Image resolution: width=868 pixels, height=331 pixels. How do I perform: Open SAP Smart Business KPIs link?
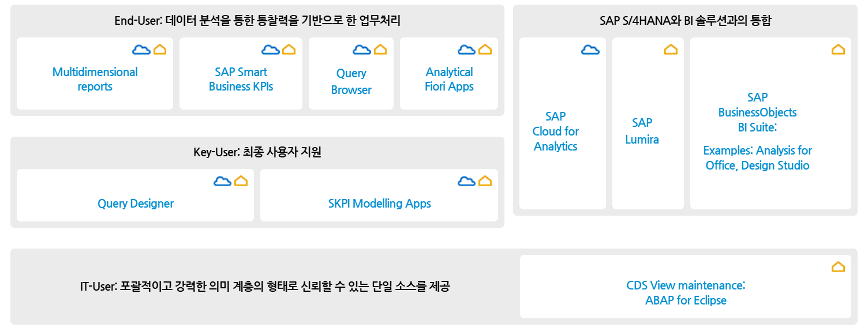click(x=241, y=80)
